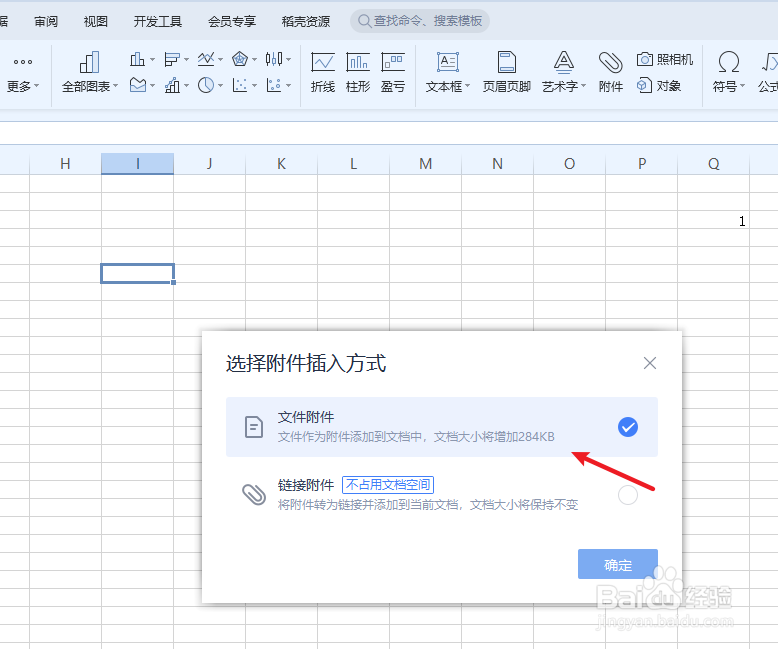Click the currently selected cell in column I
The height and width of the screenshot is (649, 778).
[137, 273]
